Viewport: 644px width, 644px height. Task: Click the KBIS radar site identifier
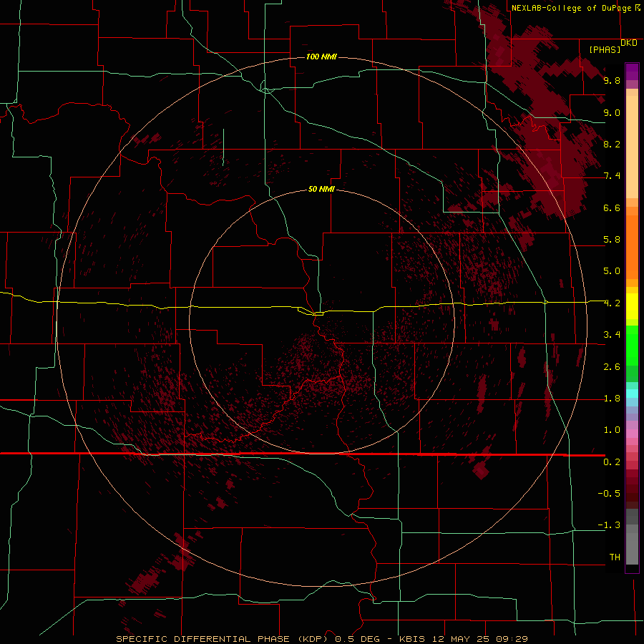pos(413,639)
